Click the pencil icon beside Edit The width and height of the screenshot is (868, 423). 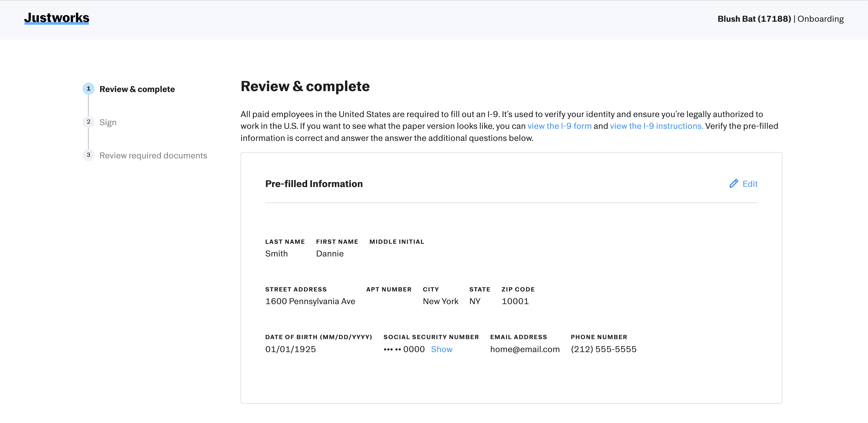pos(733,183)
